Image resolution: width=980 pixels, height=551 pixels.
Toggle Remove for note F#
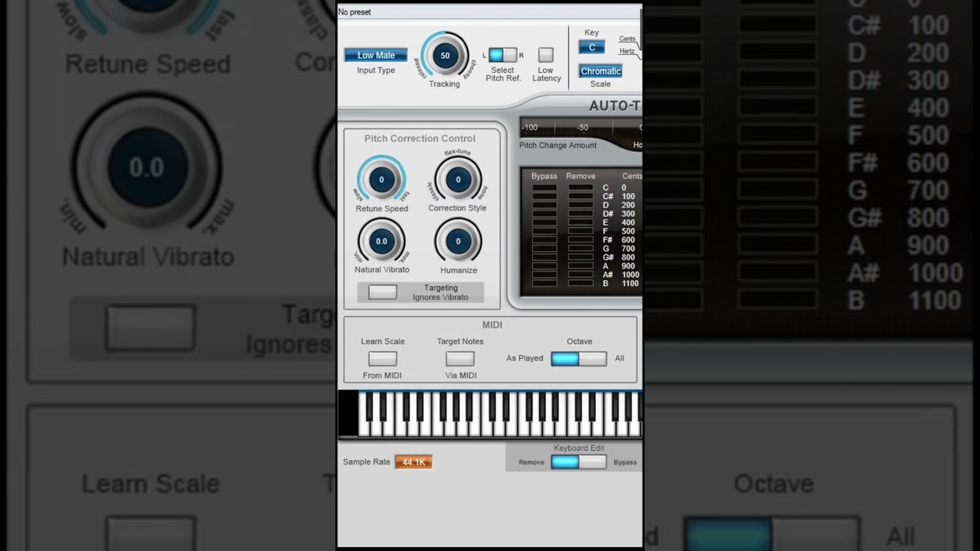[x=580, y=240]
